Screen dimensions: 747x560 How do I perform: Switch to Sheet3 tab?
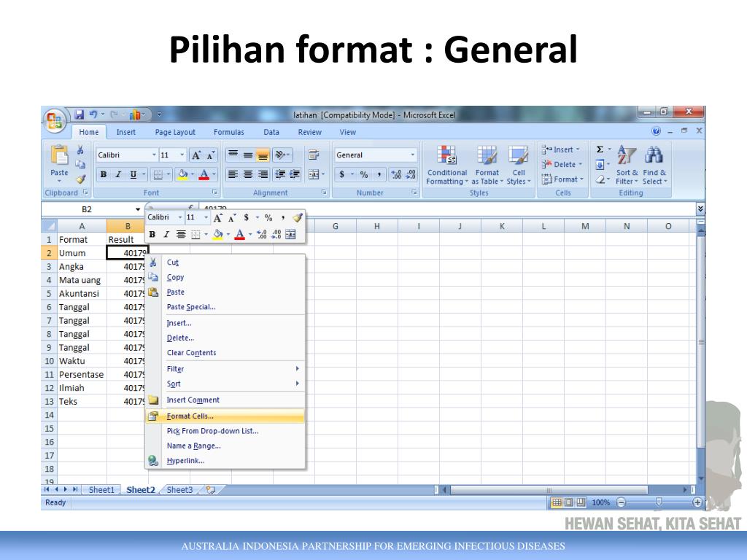(179, 489)
